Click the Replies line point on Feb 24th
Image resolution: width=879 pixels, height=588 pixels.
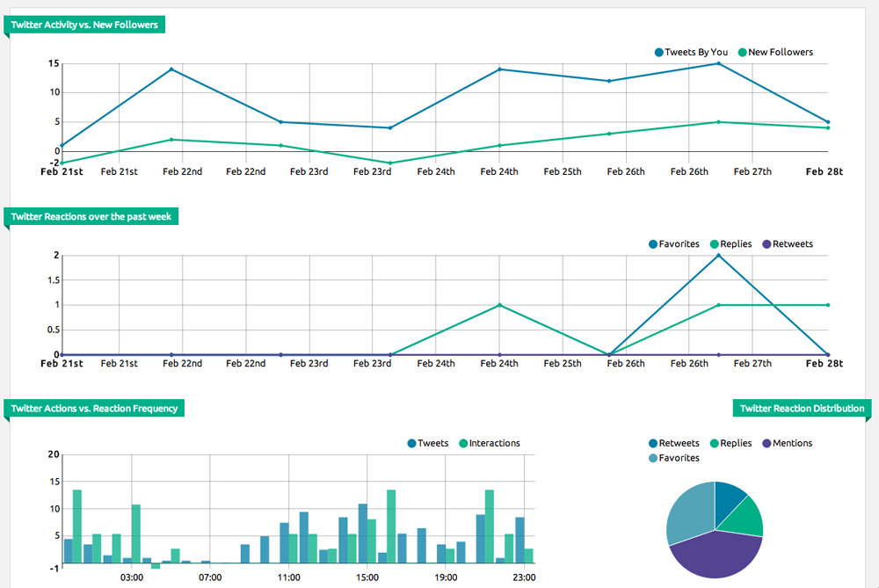pyautogui.click(x=499, y=305)
